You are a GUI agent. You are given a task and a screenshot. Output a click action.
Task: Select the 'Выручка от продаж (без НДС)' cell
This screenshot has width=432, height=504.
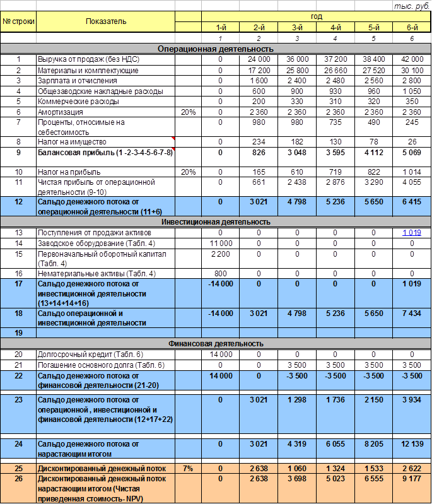(x=105, y=59)
